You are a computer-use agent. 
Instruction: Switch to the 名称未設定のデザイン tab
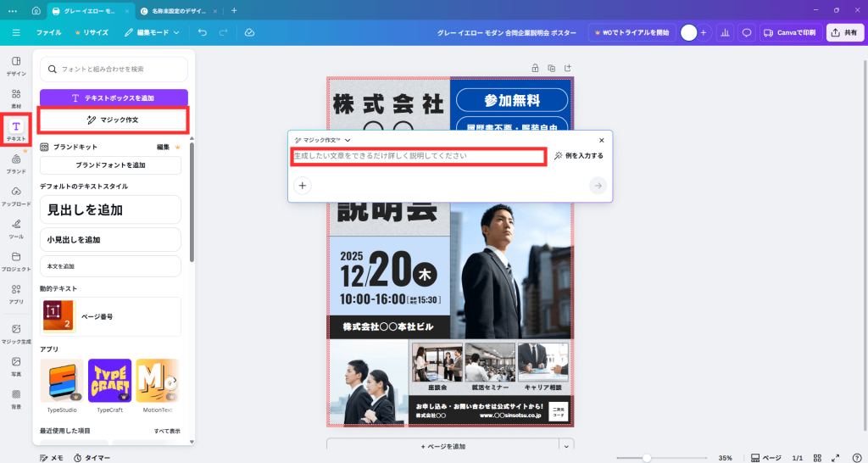point(176,10)
